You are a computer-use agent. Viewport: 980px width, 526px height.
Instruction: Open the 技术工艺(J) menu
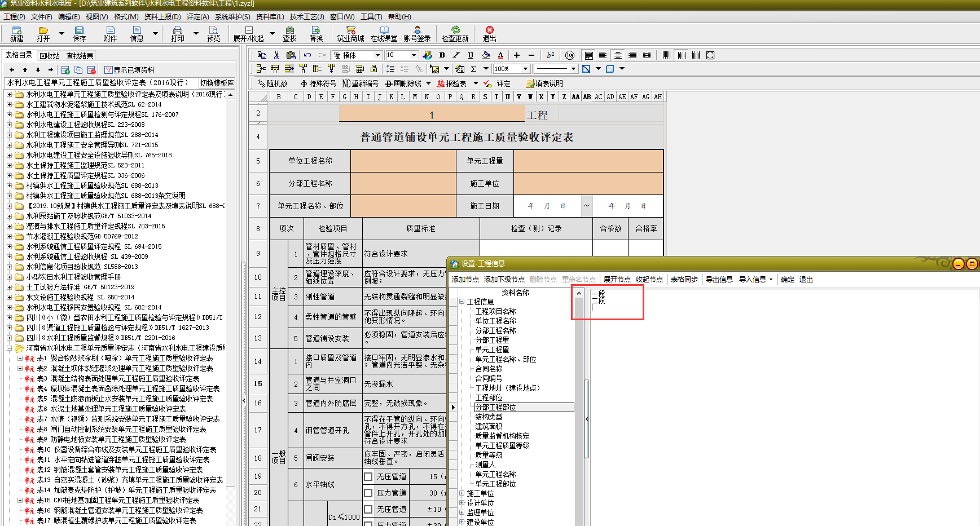(306, 17)
